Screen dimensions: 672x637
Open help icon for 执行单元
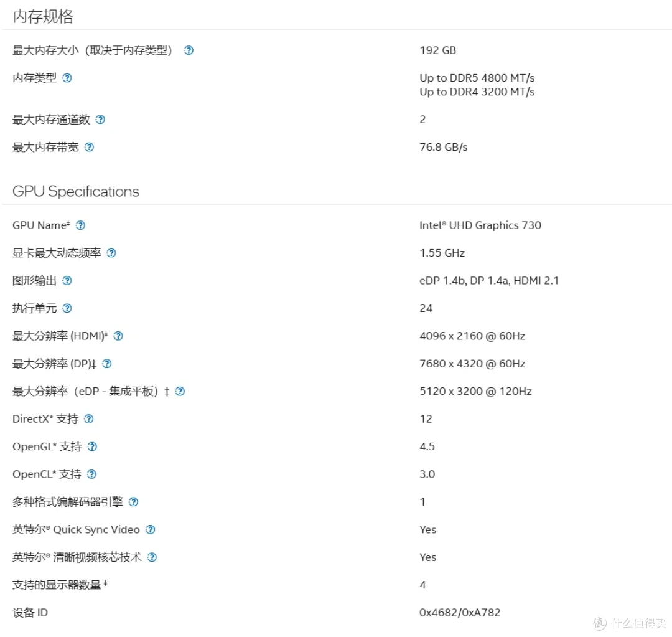click(67, 308)
